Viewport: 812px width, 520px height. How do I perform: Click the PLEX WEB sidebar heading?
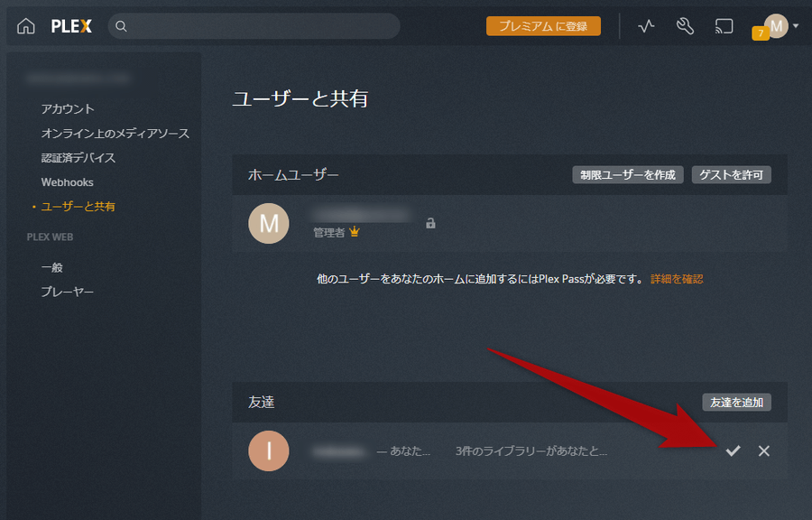[x=50, y=237]
